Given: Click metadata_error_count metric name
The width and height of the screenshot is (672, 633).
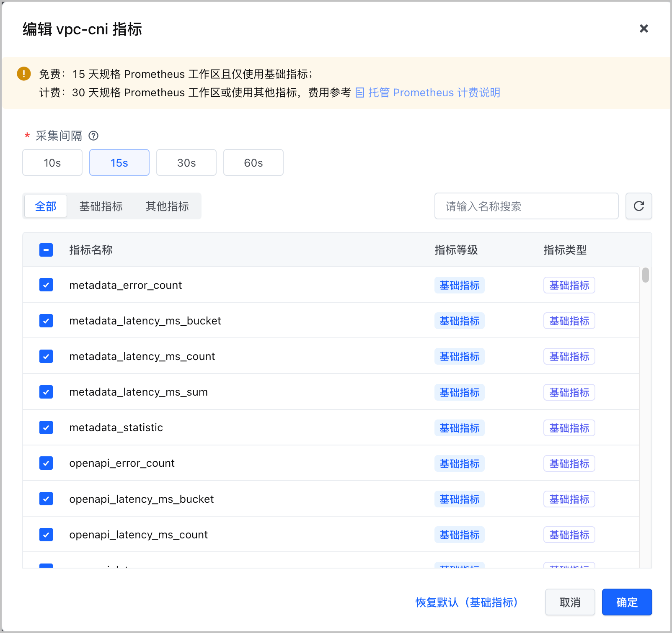Looking at the screenshot, I should pyautogui.click(x=126, y=285).
